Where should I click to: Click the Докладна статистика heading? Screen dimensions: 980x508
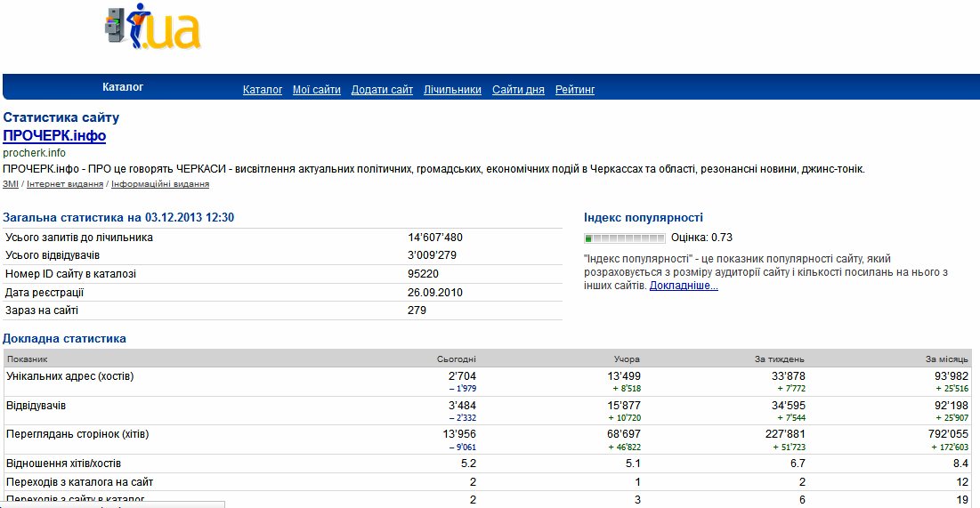(x=64, y=339)
